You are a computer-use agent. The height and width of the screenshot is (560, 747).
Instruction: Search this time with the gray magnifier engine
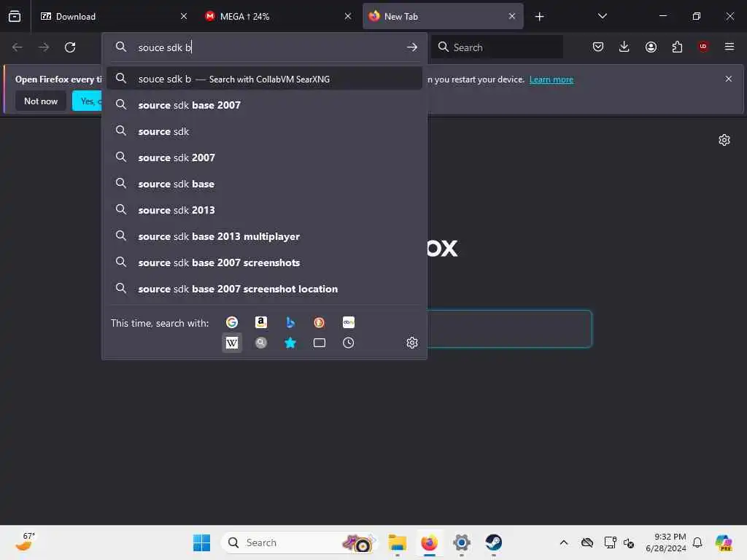pos(261,343)
